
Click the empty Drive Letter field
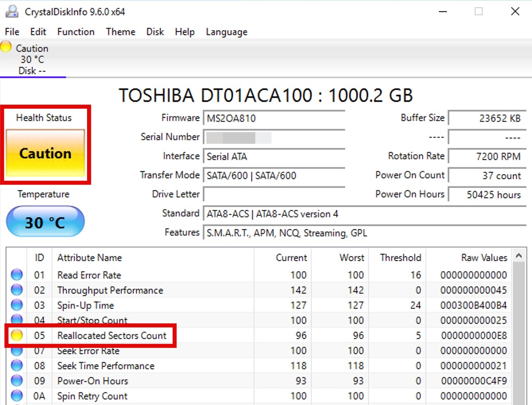tap(274, 195)
